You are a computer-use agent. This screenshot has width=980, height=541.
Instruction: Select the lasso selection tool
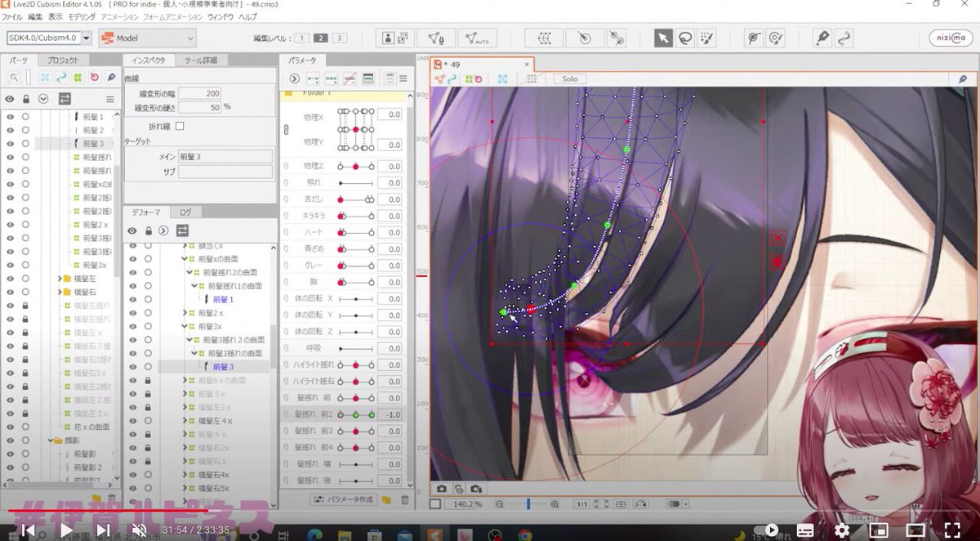pyautogui.click(x=684, y=38)
